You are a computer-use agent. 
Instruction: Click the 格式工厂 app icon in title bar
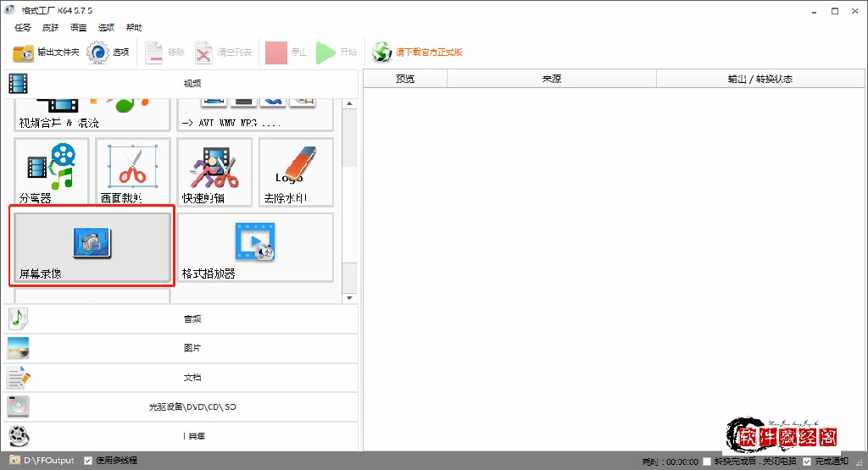[9, 9]
